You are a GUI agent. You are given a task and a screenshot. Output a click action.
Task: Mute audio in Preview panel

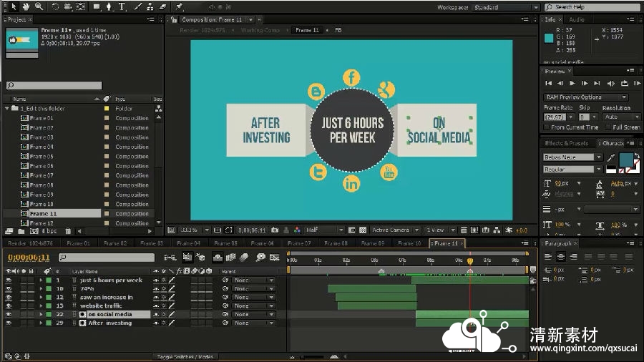click(x=611, y=83)
